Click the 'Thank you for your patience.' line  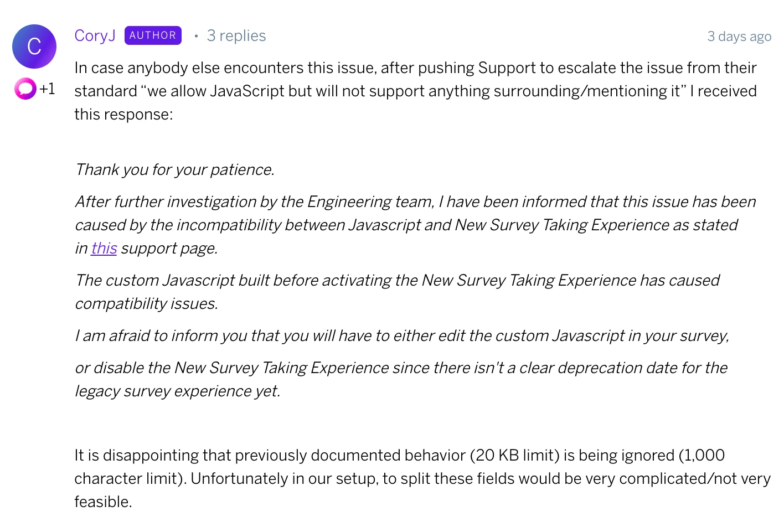coord(175,169)
